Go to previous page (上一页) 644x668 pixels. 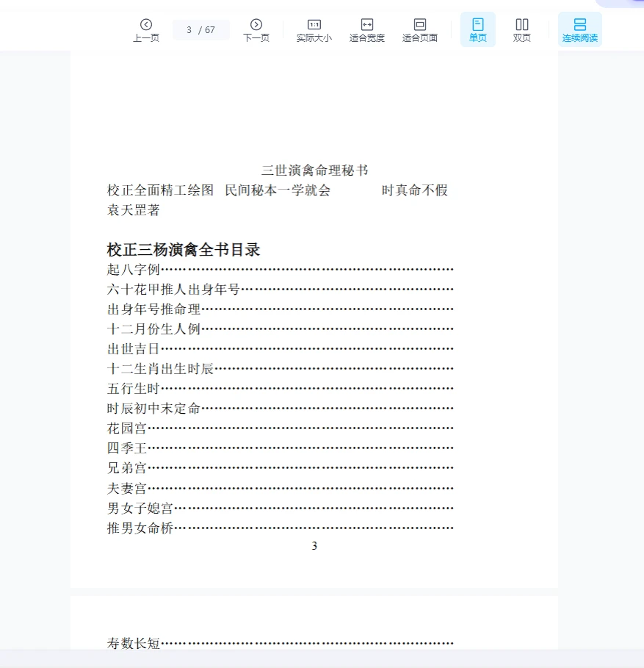point(146,30)
